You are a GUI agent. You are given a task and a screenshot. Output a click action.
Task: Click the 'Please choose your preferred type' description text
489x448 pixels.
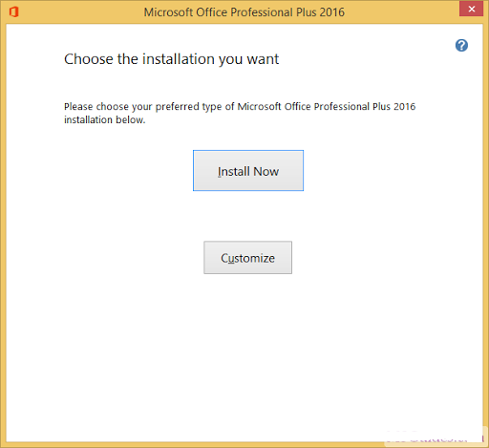click(x=240, y=107)
